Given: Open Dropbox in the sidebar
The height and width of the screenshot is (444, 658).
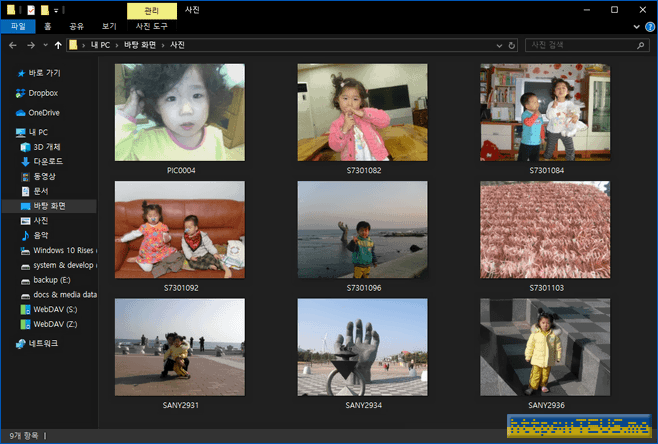Looking at the screenshot, I should point(43,93).
